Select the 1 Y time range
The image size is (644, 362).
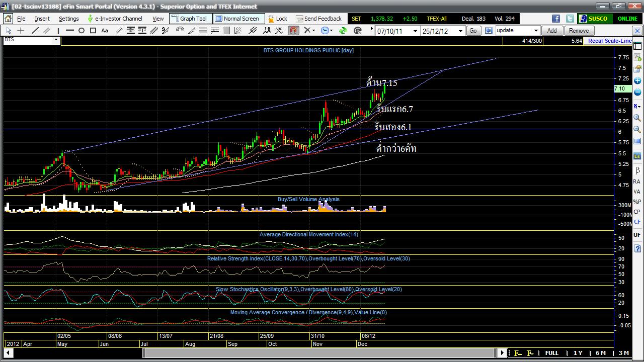coord(578,353)
